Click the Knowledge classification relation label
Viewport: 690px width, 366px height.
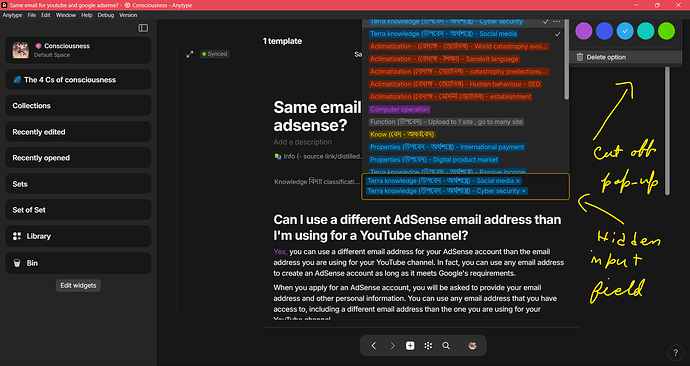[317, 182]
